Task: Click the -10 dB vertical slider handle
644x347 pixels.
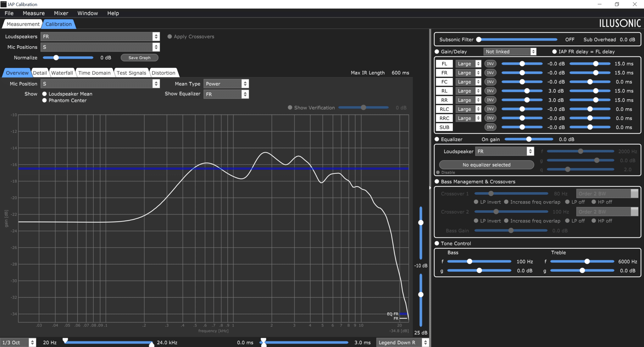Action: (421, 223)
